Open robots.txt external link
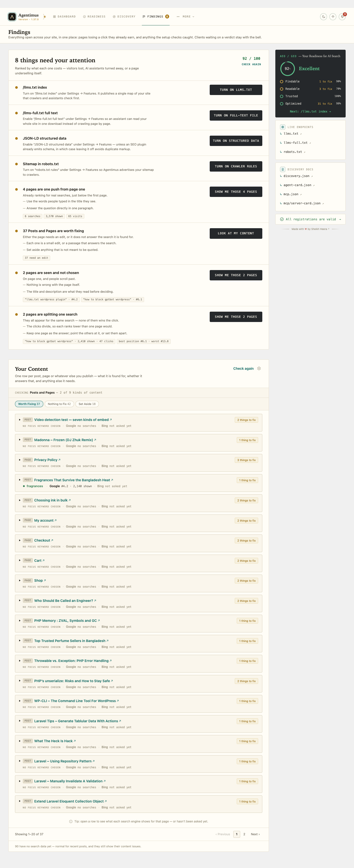This screenshot has height=868, width=354. 295,152
